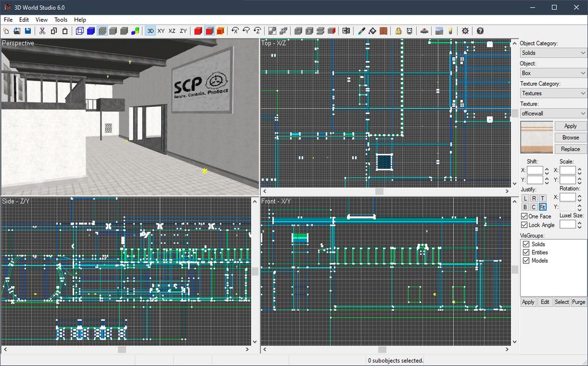The height and width of the screenshot is (366, 588).
Task: Click the theater mask icon
Action: tap(409, 31)
